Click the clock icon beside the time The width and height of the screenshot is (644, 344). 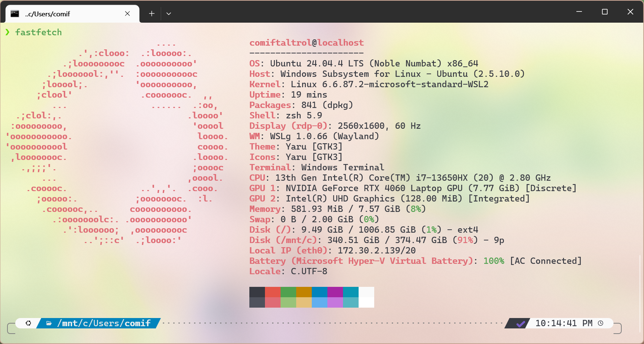pos(601,323)
